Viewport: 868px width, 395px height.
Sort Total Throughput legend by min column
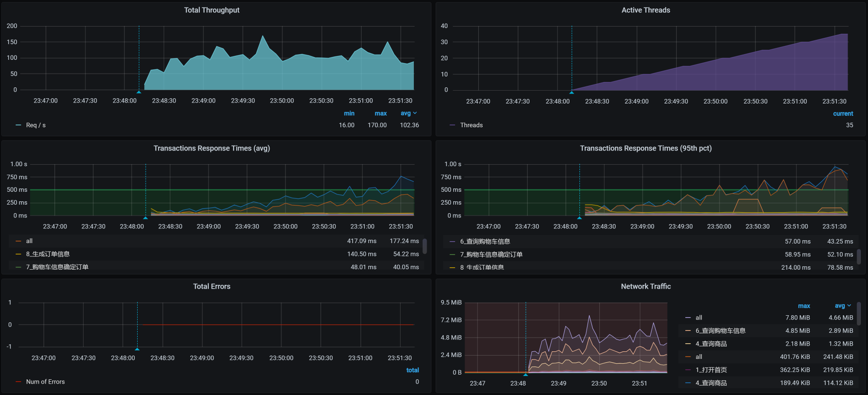(x=349, y=113)
